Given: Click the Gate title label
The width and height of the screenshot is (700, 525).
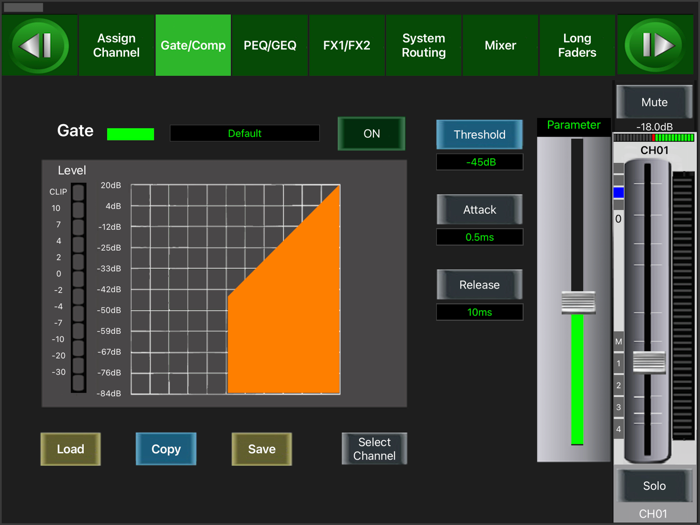Looking at the screenshot, I should tap(75, 130).
